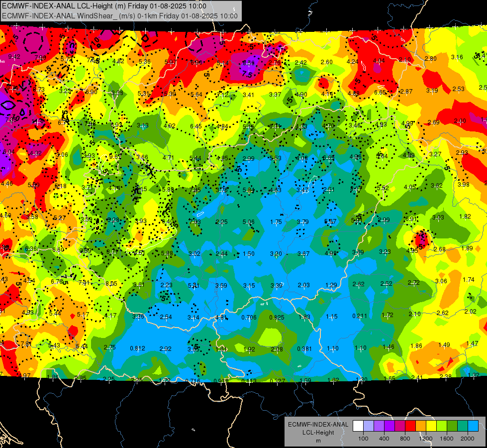Click the data point reading 1.89
The image size is (487, 448).
point(467,248)
